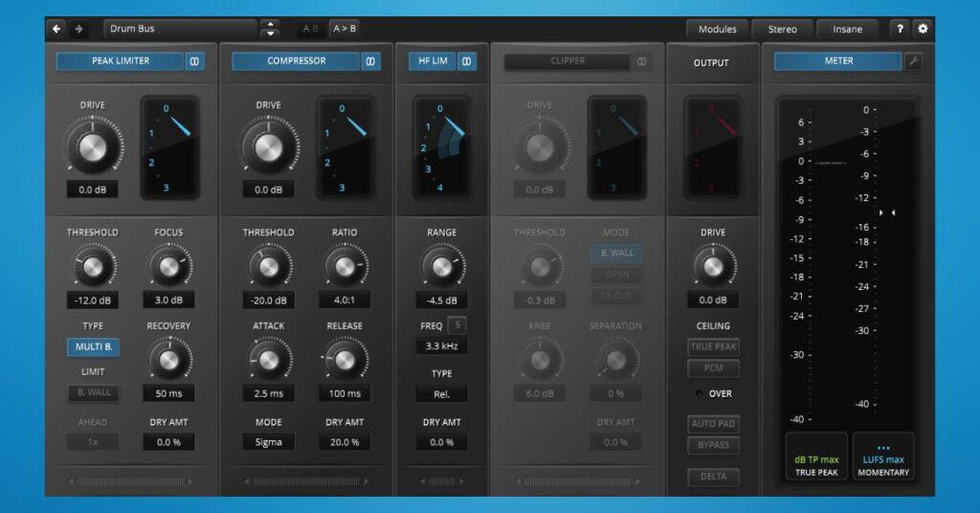Click RELEASE 100 ms value field
This screenshot has height=513, width=980.
345,393
